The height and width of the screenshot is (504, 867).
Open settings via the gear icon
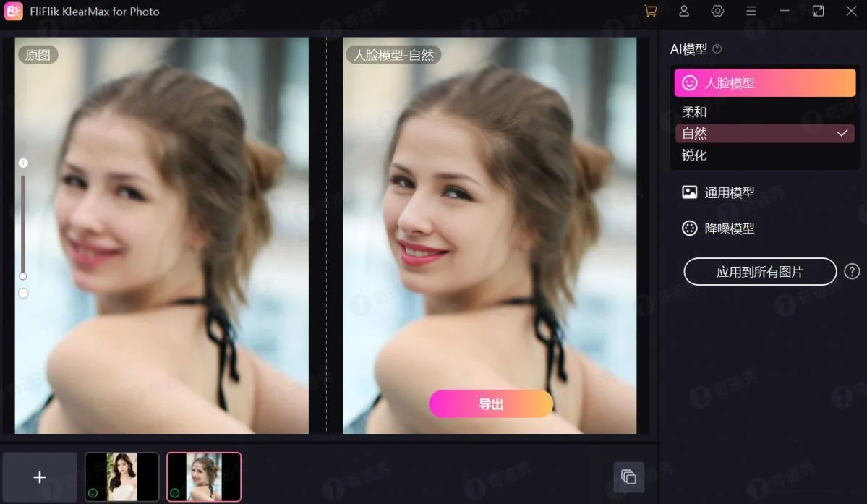(x=717, y=12)
